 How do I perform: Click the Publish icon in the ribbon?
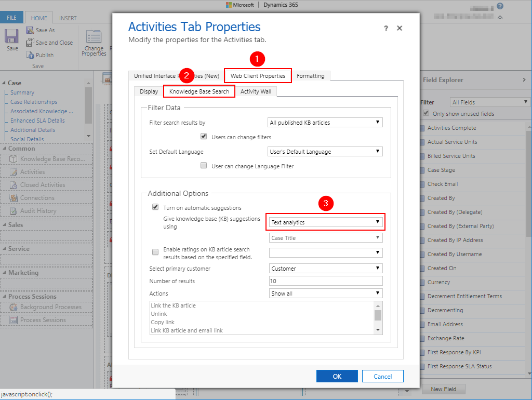[30, 55]
